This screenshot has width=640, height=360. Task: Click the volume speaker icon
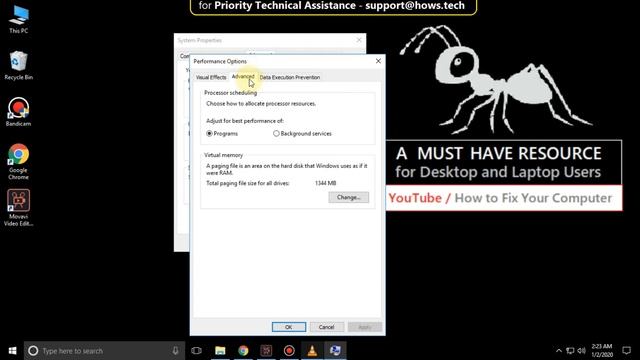coord(582,351)
